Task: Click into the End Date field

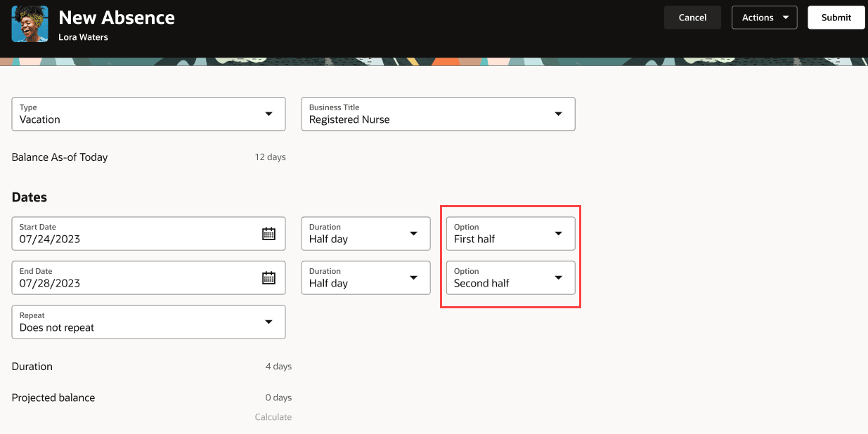Action: click(x=134, y=283)
